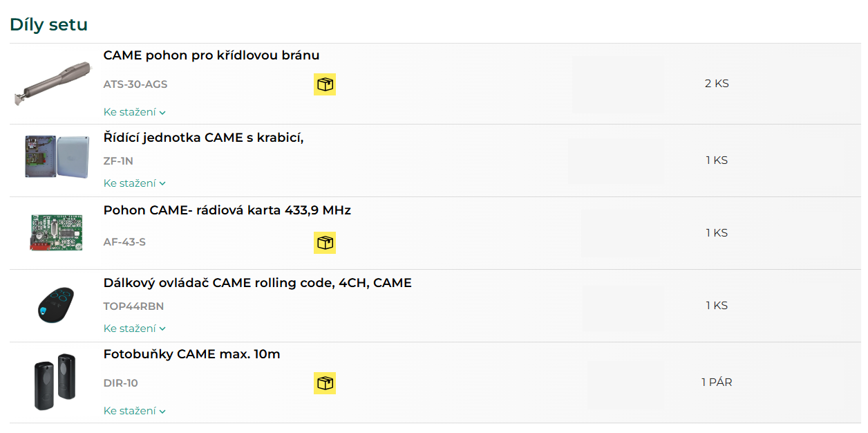Open the Pohon CAME- rádiová karta 433,9 MHz title
Screen dimensions: 868x433
pos(227,210)
